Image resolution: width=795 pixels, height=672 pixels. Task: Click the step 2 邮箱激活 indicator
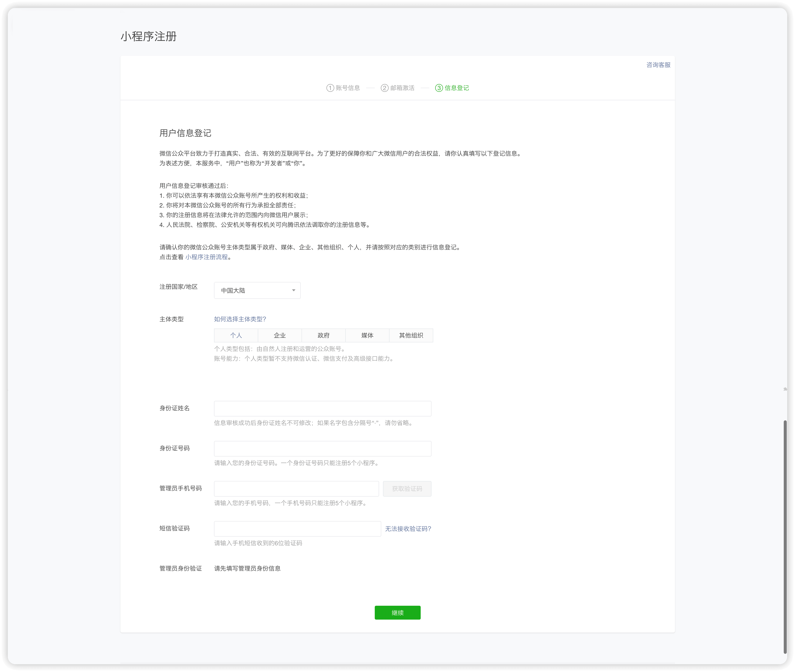(x=398, y=88)
